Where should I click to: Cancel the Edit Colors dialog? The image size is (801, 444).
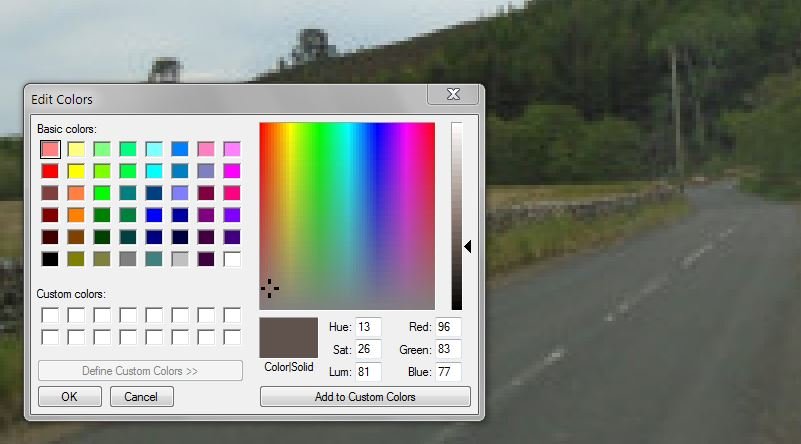tap(142, 397)
